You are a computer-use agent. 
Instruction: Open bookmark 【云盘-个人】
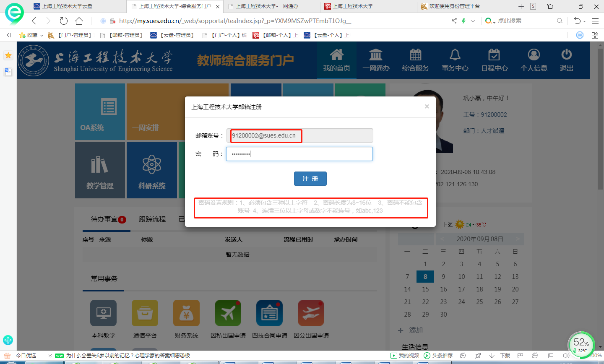point(326,35)
